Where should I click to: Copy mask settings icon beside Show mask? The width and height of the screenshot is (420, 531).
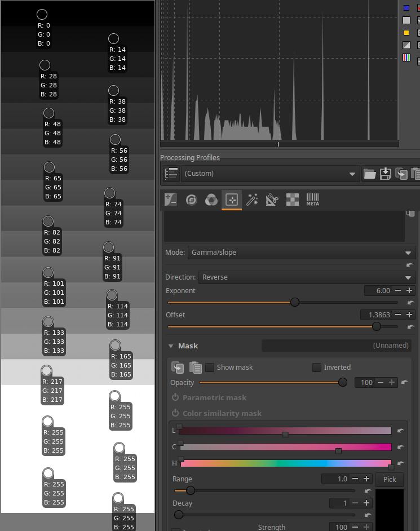click(x=178, y=368)
